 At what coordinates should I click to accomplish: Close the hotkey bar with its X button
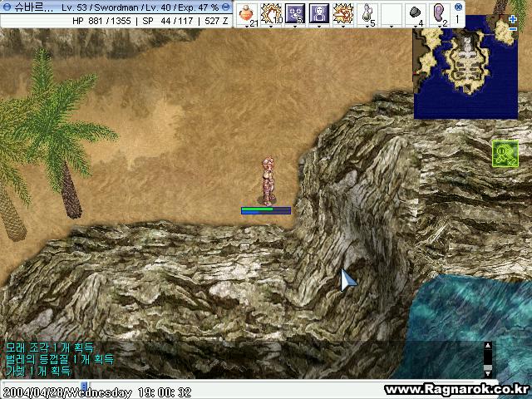[x=458, y=7]
